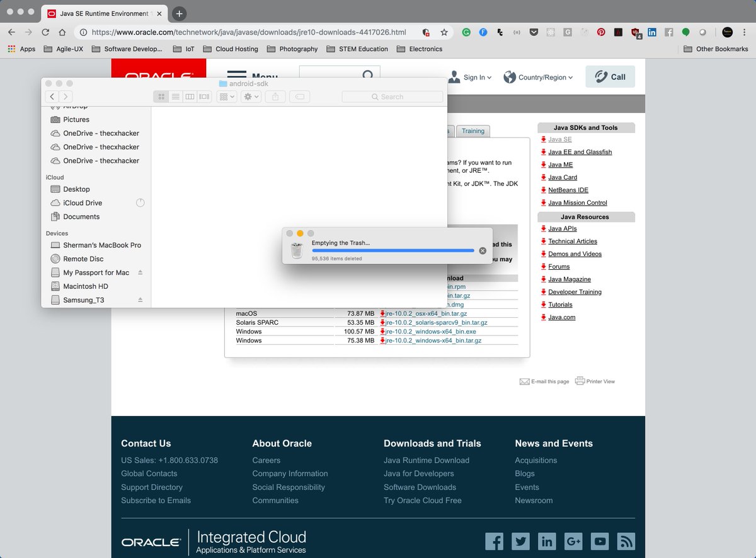Viewport: 756px width, 558px height.
Task: Open a new Chrome tab
Action: pos(179,13)
